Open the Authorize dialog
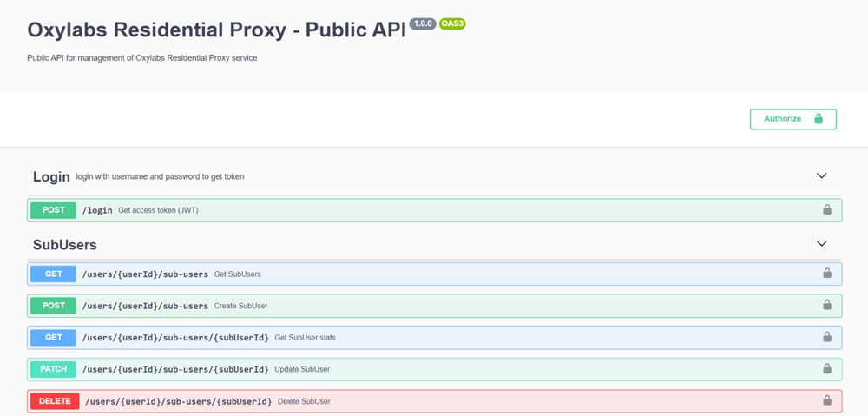The width and height of the screenshot is (868, 416). (x=792, y=119)
